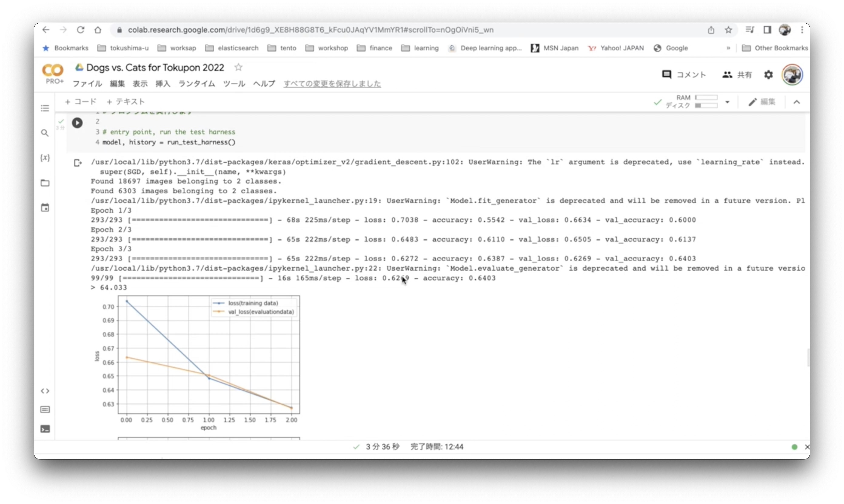This screenshot has height=504, width=844.
Task: Open the scheduled notebooks calendar icon
Action: click(45, 207)
